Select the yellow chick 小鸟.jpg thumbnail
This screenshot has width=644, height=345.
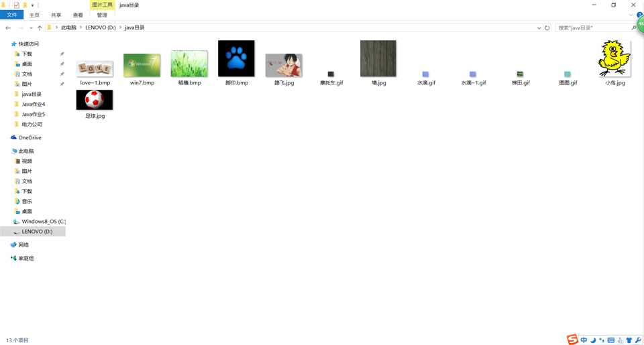point(615,58)
